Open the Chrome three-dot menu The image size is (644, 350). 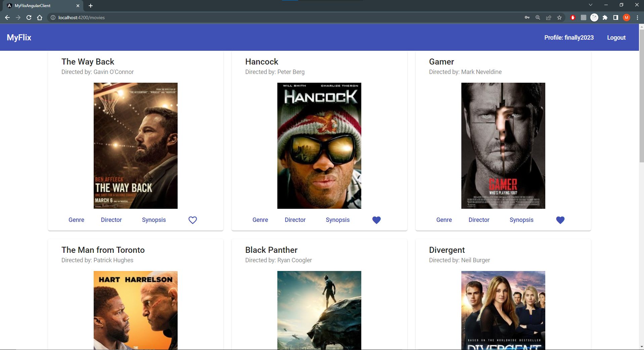coord(637,17)
